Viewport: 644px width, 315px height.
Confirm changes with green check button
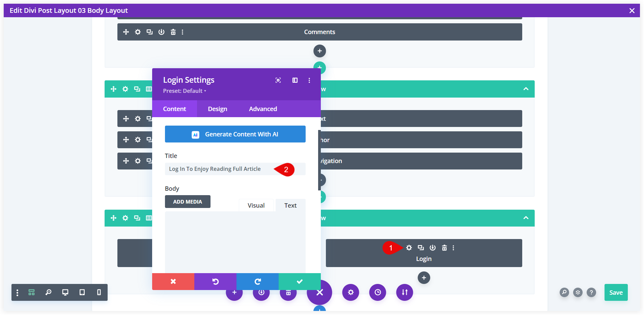point(300,282)
